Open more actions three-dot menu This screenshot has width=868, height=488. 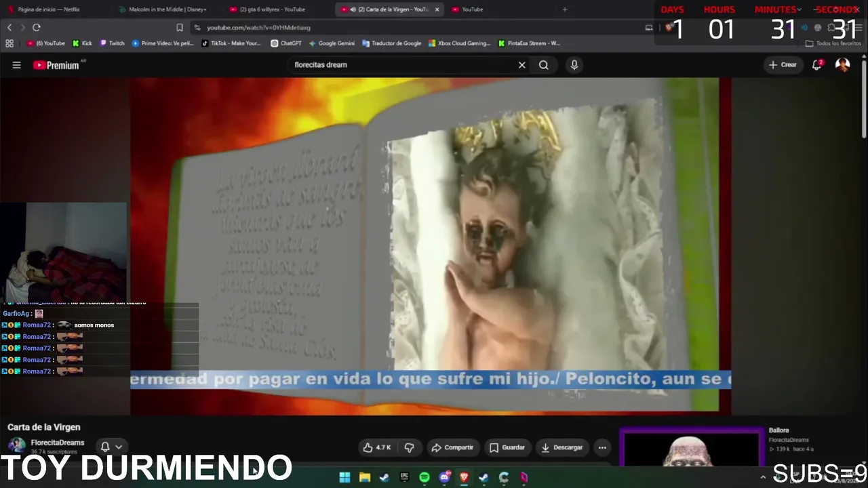pos(602,447)
